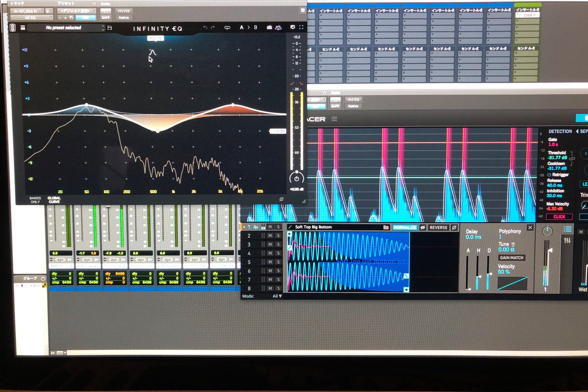Image resolution: width=588 pixels, height=392 pixels.
Task: Click the link icon in Infinity EQ header
Action: coord(227,28)
